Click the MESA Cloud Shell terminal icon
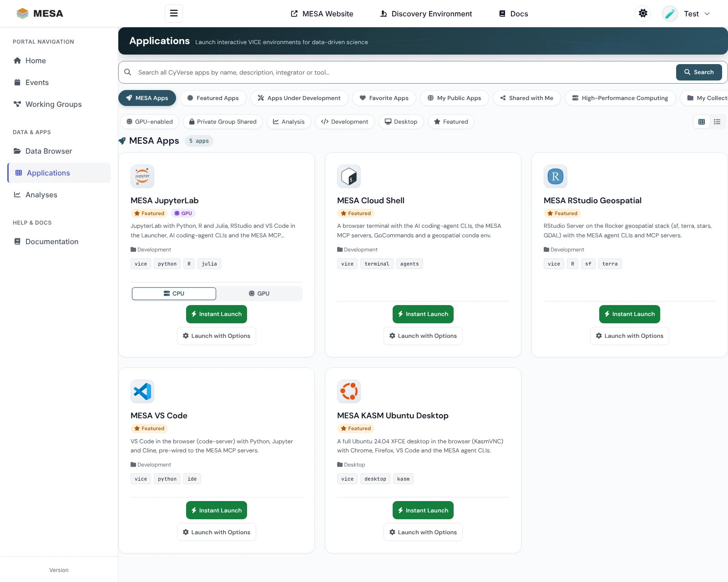This screenshot has width=728, height=582. [349, 176]
